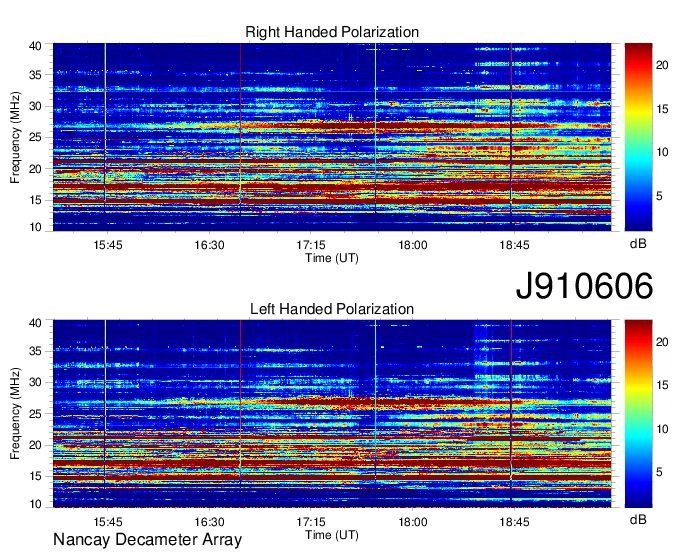Click the 10 MHz tick on bottom plot
Viewport: 680px width, 552px height.
tap(36, 504)
